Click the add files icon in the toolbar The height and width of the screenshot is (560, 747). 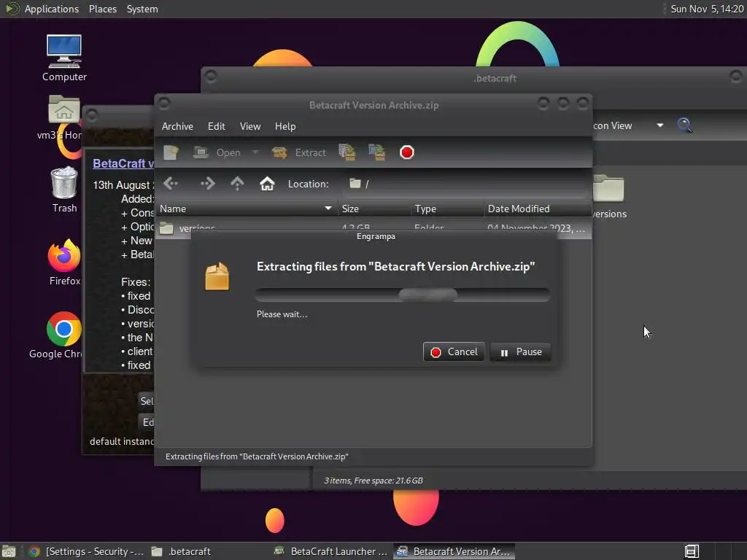tap(347, 152)
